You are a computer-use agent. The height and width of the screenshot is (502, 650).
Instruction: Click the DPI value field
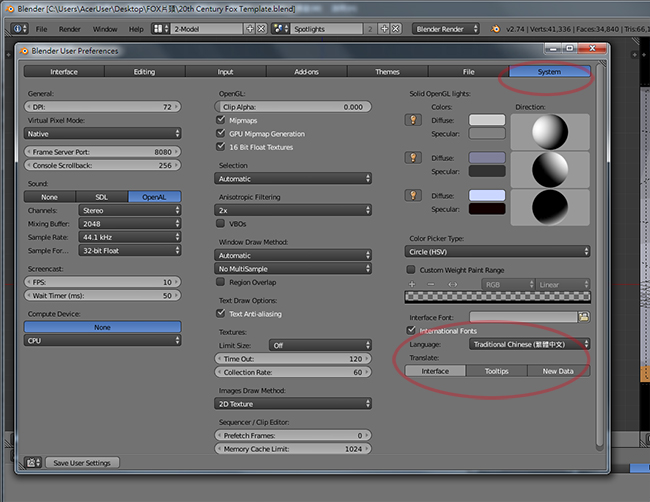pos(102,107)
